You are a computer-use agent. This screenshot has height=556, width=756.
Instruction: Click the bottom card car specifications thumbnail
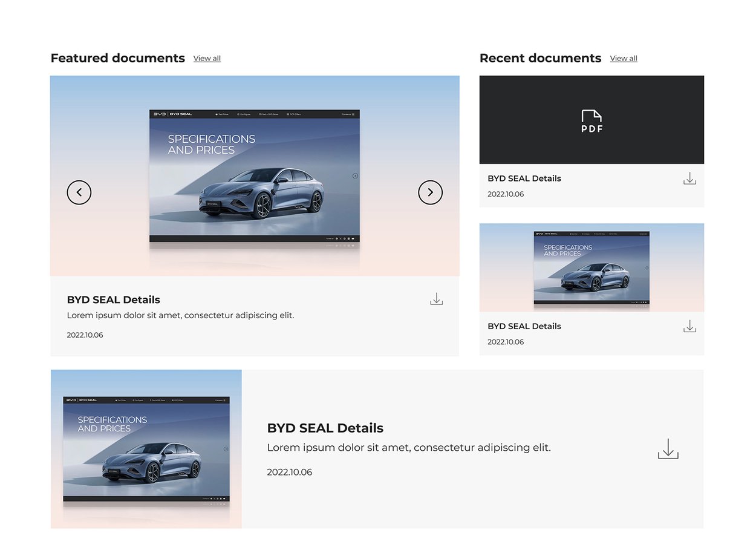[x=146, y=449]
